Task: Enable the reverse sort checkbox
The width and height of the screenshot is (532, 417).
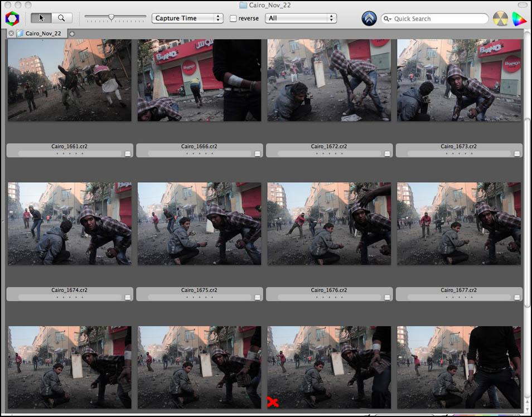Action: [233, 18]
